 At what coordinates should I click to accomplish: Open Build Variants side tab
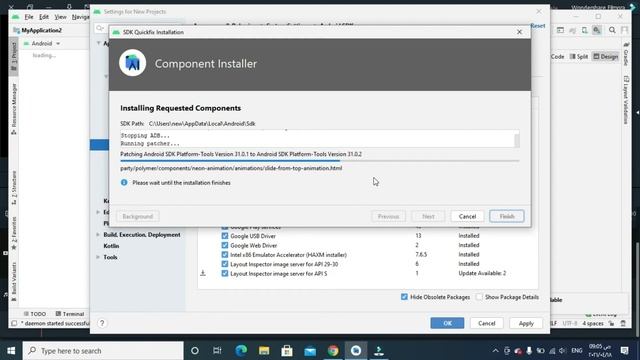(13, 282)
